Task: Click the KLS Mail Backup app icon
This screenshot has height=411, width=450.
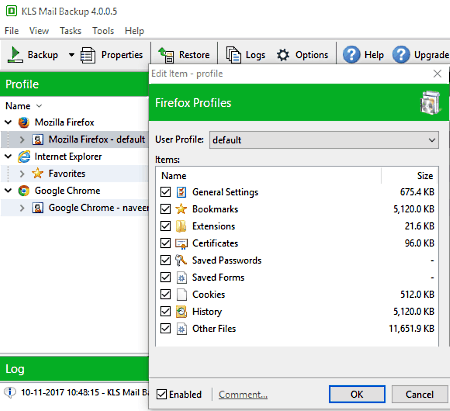Action: pos(11,11)
